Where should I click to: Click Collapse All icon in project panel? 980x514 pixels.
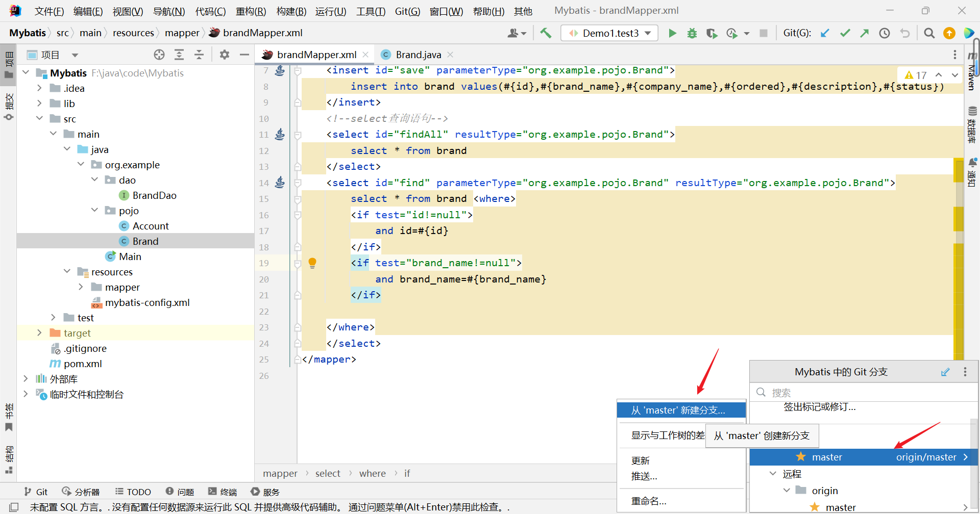pyautogui.click(x=199, y=55)
